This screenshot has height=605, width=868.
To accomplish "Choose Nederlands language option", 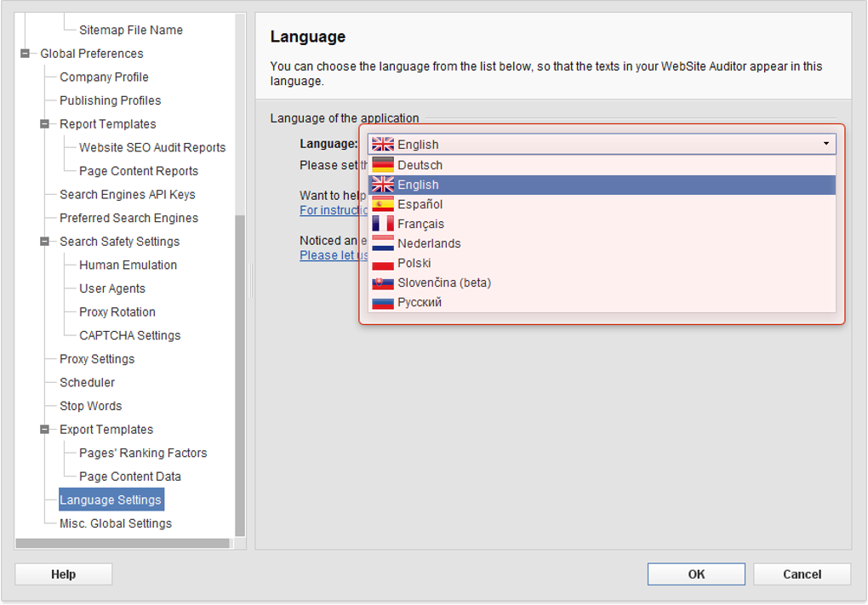I will click(602, 243).
